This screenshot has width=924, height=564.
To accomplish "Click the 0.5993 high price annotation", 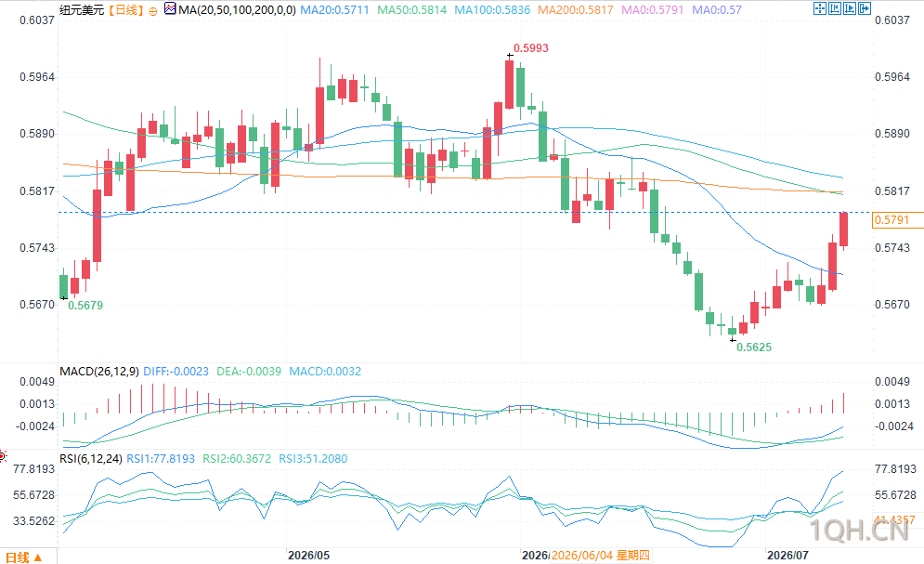I will [531, 48].
